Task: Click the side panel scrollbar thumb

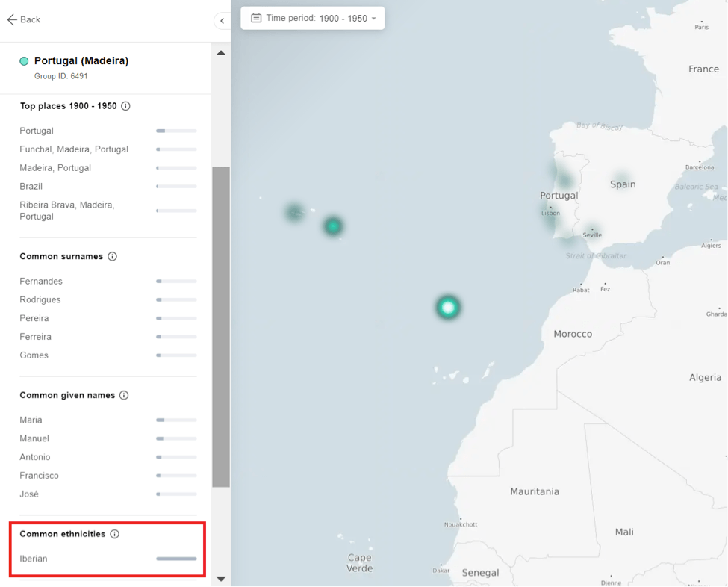Action: click(221, 326)
